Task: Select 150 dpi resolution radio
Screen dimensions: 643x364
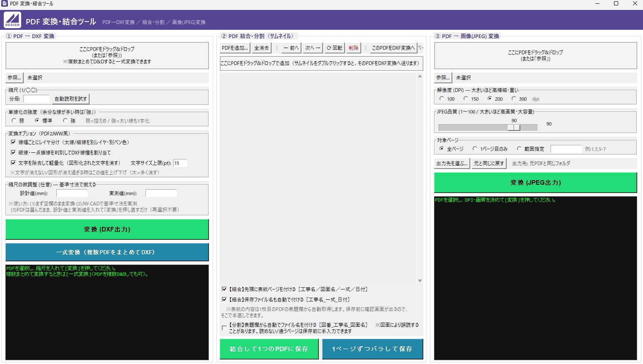Action: click(466, 99)
